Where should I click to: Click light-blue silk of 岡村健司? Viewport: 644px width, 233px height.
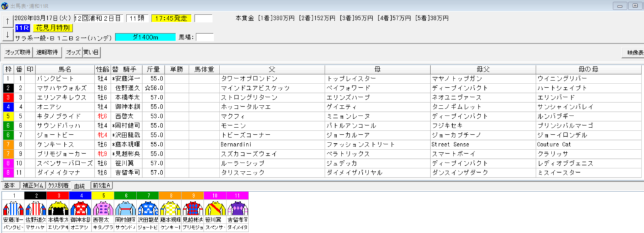(125, 208)
